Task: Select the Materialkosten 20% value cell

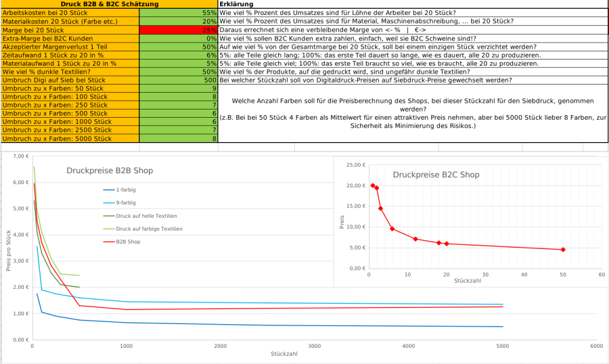Action: pos(178,21)
